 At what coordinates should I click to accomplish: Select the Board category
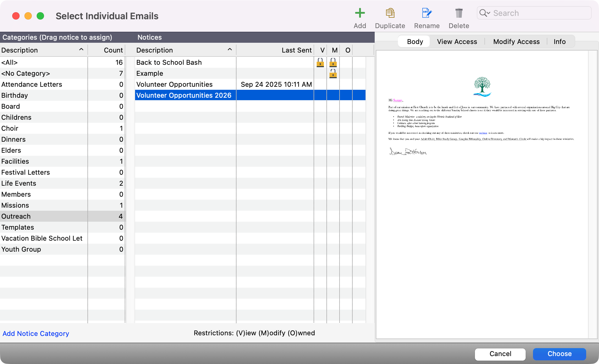[x=62, y=106]
